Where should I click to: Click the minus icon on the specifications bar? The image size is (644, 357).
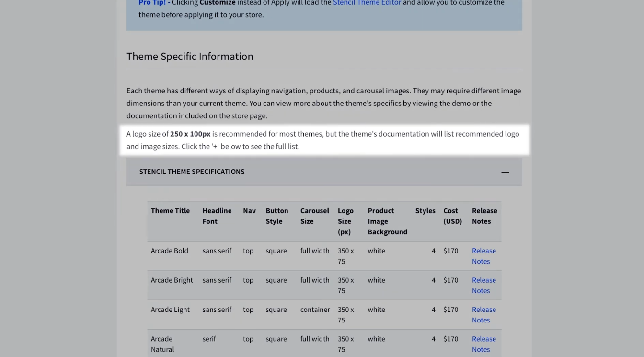pyautogui.click(x=505, y=172)
